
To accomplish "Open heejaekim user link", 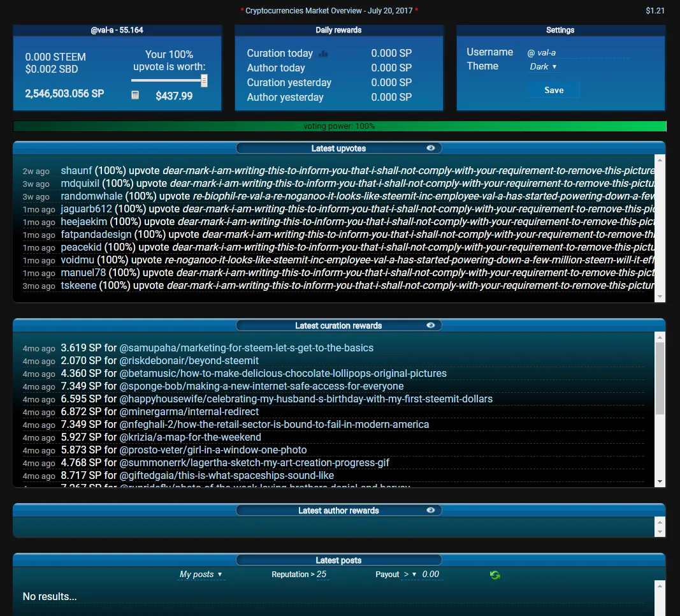I will [x=83, y=222].
